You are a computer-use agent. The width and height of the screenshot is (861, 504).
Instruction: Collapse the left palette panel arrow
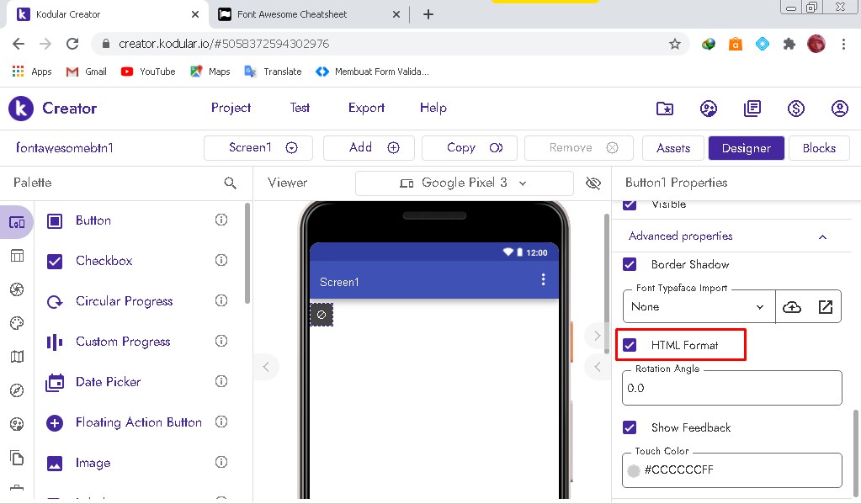266,367
